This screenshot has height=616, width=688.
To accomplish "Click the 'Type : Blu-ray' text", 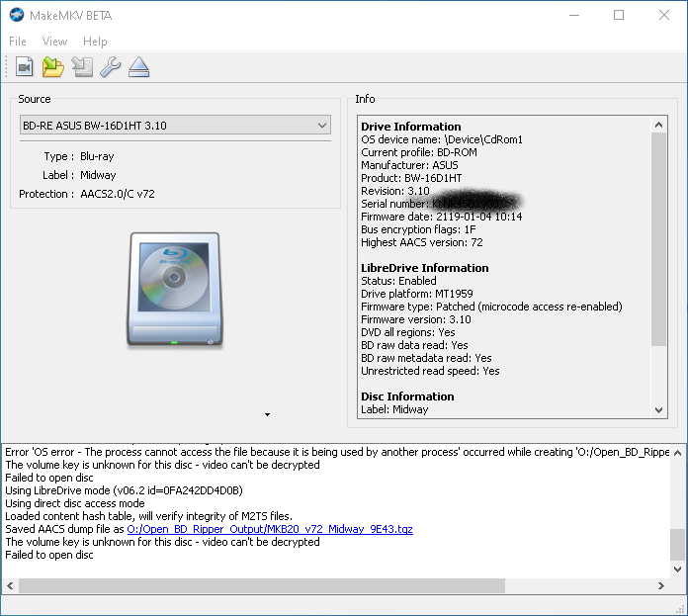I will pyautogui.click(x=79, y=156).
